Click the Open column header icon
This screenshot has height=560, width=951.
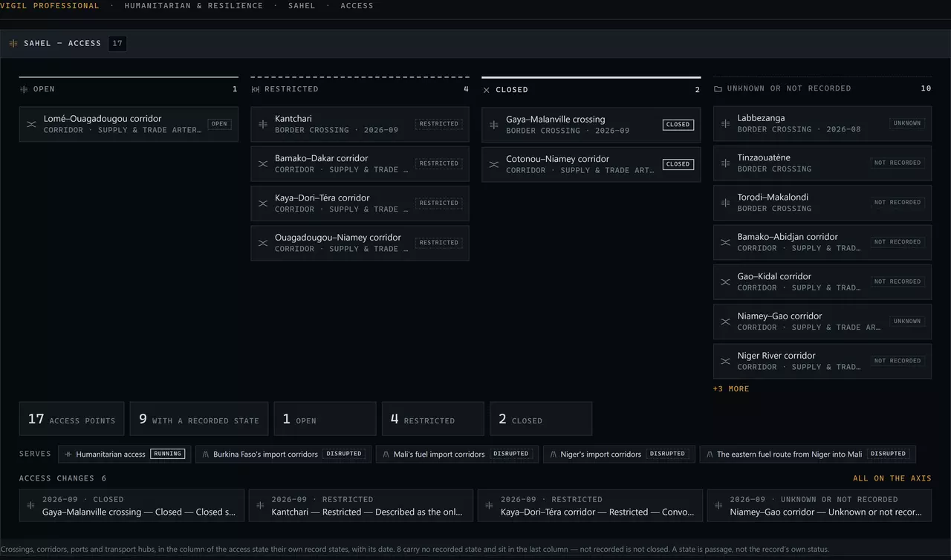(24, 89)
